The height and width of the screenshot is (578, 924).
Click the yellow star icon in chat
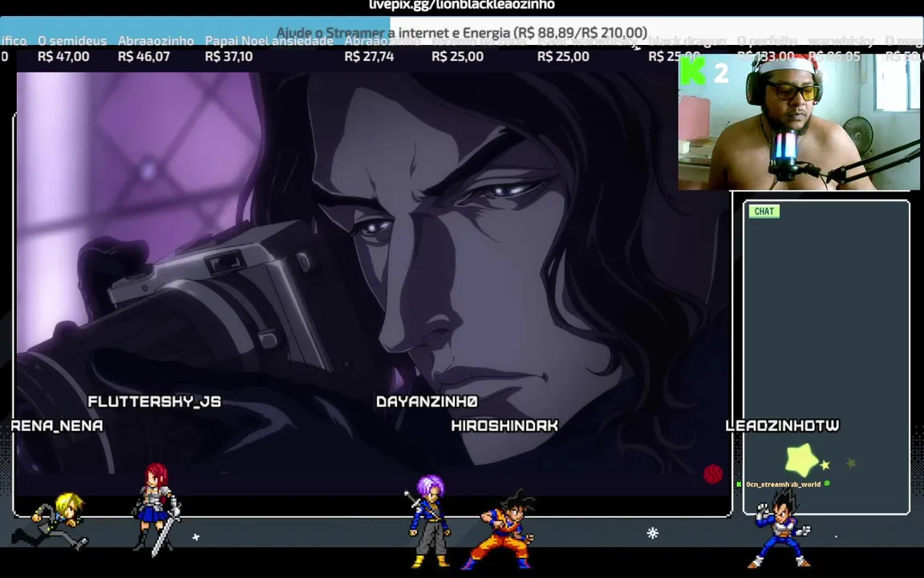[x=802, y=459]
